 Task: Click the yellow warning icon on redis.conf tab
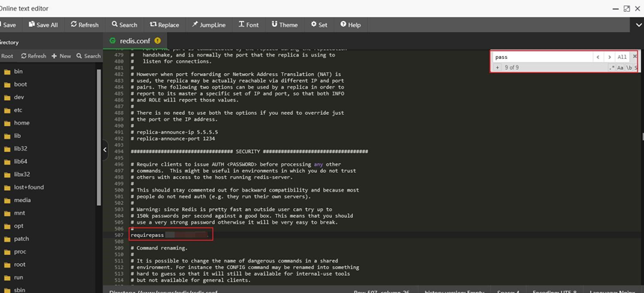(x=157, y=40)
